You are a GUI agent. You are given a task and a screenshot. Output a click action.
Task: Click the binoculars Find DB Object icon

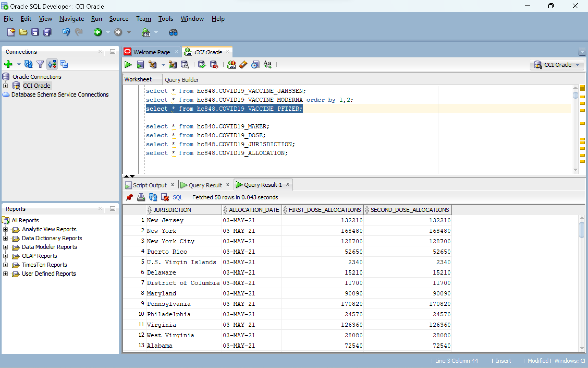(x=173, y=32)
